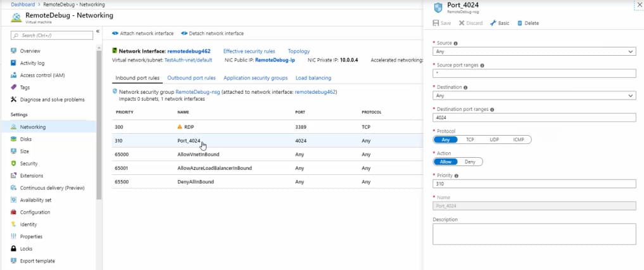This screenshot has width=644, height=270.
Task: Set action to Deny
Action: point(470,162)
